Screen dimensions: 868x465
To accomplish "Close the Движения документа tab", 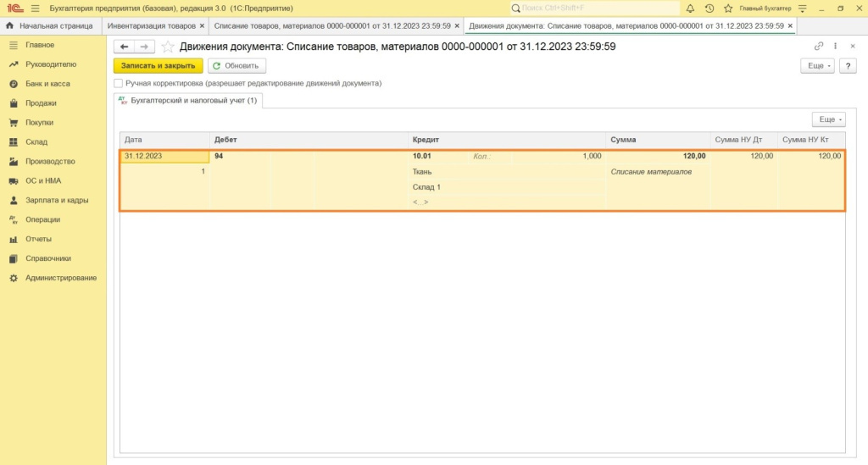I will [790, 26].
